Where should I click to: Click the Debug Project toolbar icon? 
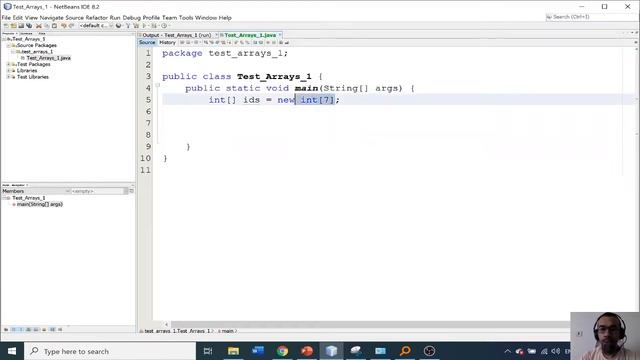pyautogui.click(x=154, y=26)
